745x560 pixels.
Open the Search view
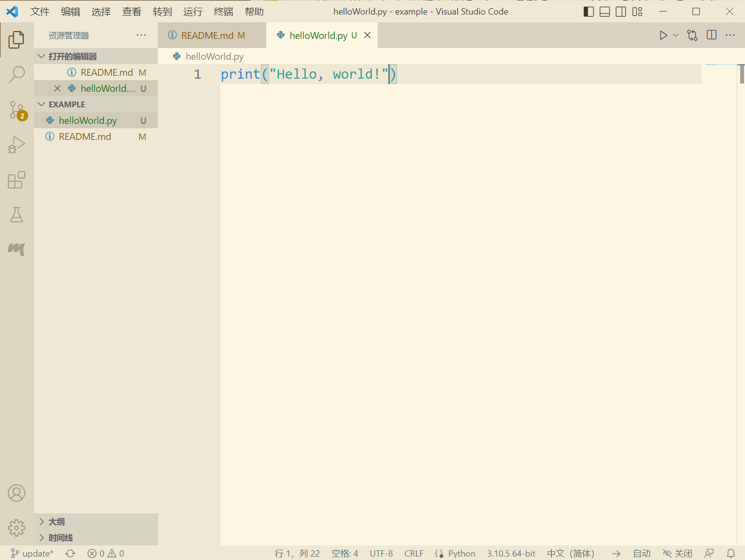click(17, 75)
